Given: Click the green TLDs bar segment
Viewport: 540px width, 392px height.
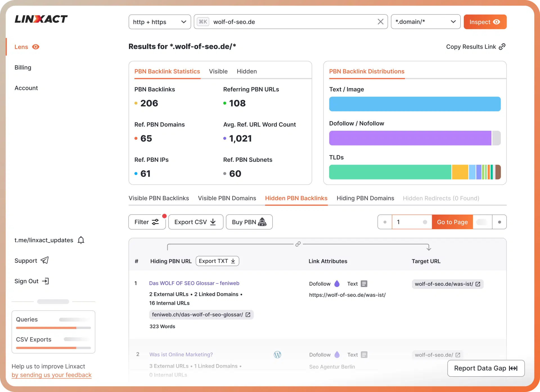Looking at the screenshot, I should point(390,172).
